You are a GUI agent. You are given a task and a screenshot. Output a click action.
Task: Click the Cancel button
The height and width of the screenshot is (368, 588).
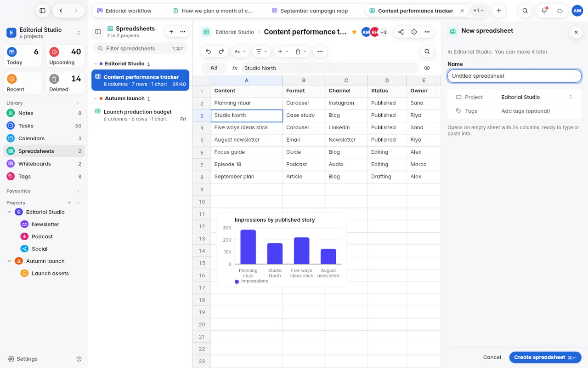tap(492, 357)
